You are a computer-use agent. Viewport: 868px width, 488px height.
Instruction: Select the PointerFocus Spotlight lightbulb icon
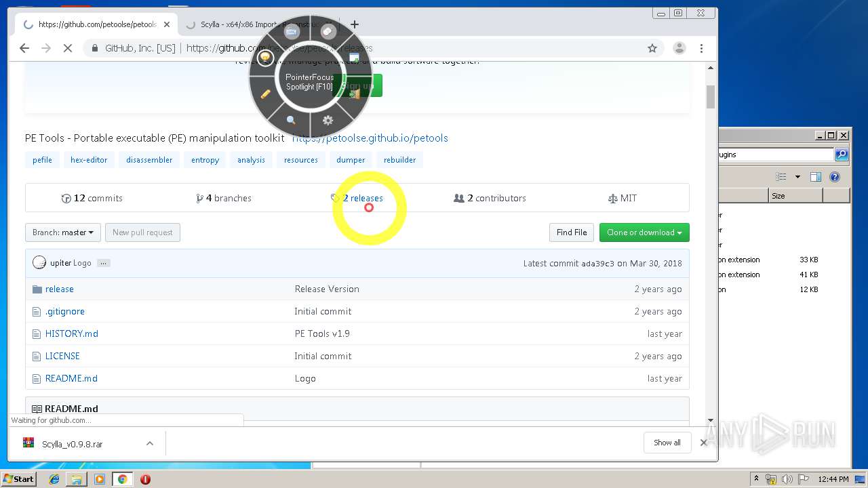[265, 58]
